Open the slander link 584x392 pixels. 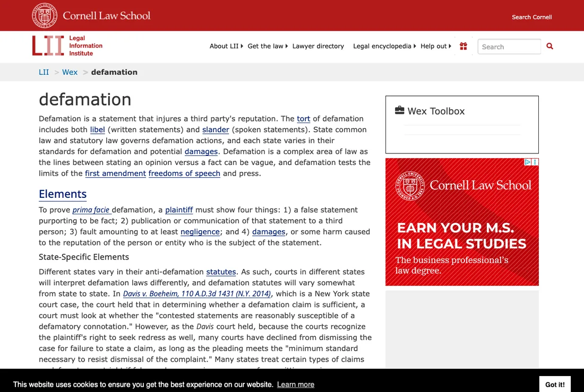coord(216,129)
